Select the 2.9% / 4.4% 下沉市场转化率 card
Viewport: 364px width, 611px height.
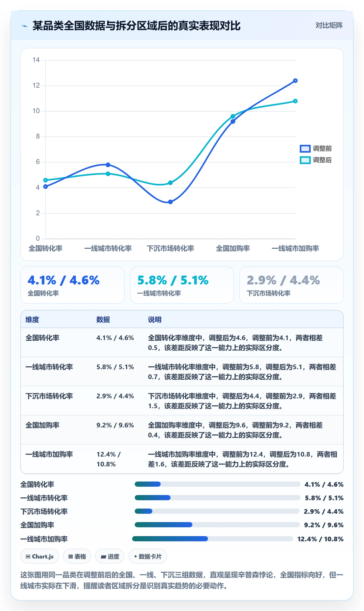point(291,285)
